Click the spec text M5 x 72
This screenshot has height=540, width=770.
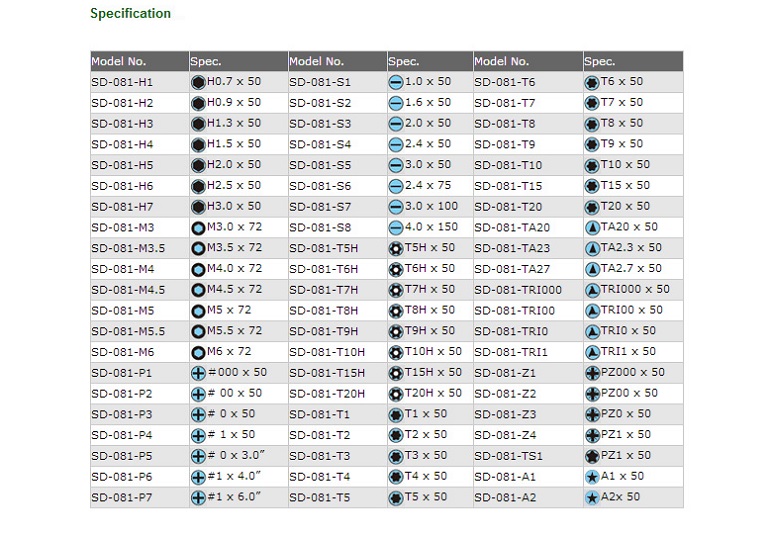(229, 310)
